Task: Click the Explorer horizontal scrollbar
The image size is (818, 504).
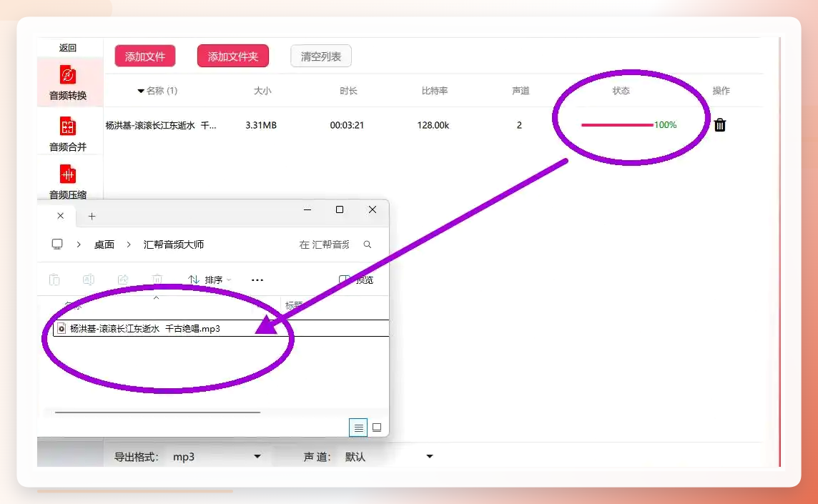Action: point(157,412)
